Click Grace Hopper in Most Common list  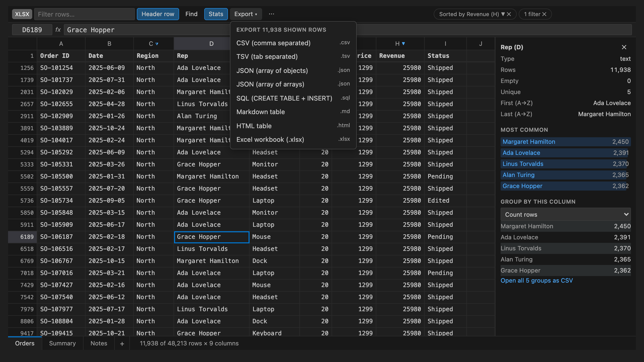pyautogui.click(x=566, y=186)
